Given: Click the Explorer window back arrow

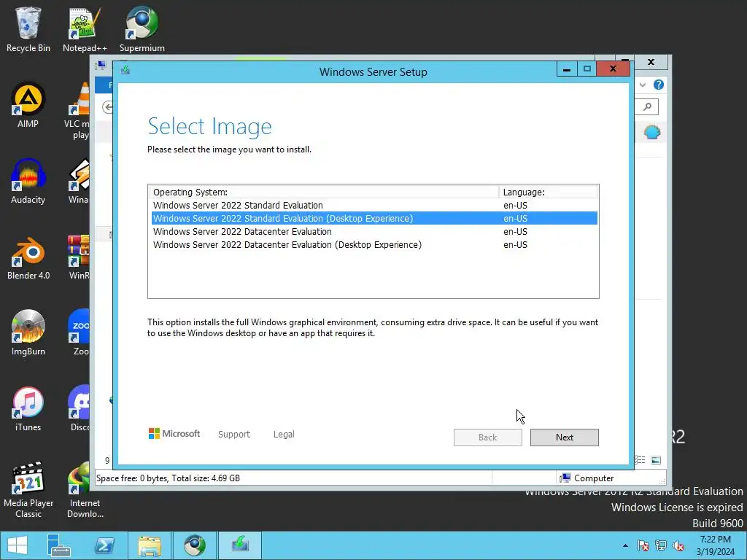Looking at the screenshot, I should pos(108,106).
